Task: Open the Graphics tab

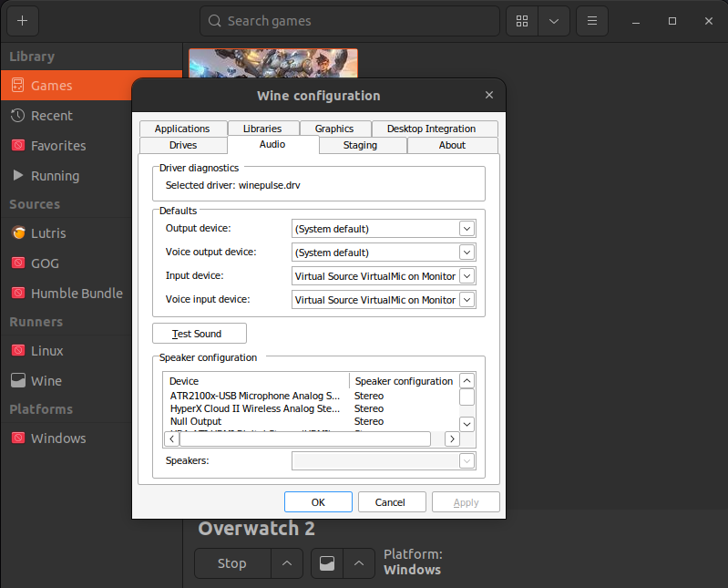Action: 334,129
